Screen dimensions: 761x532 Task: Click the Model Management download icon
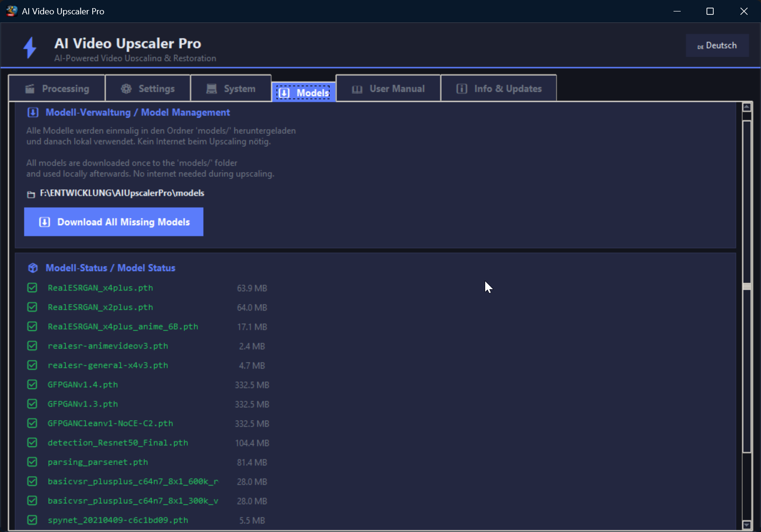click(x=33, y=112)
